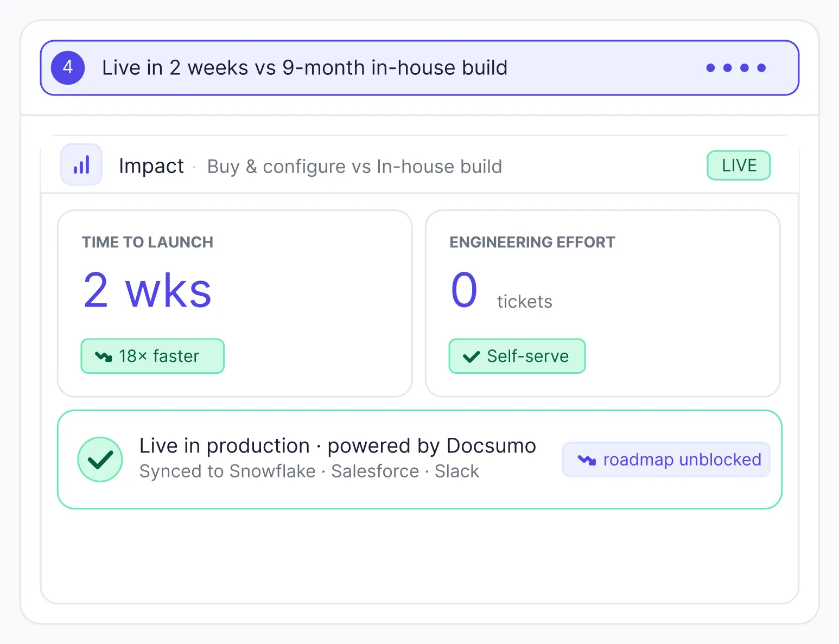Click the TIME TO LAUNCH label
This screenshot has height=644, width=839.
pos(148,242)
